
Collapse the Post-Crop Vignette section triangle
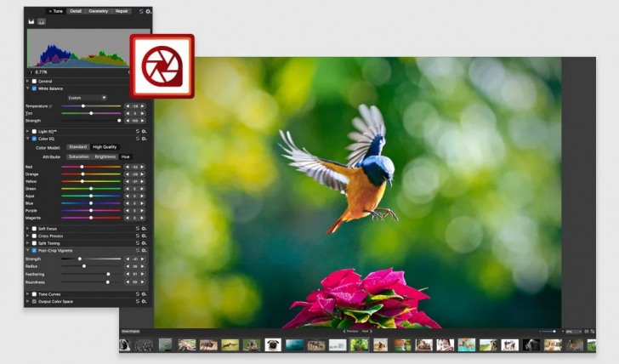(x=27, y=250)
